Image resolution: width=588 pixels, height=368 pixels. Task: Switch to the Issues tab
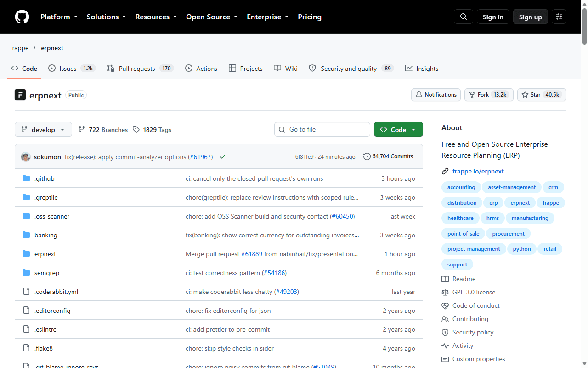[72, 69]
